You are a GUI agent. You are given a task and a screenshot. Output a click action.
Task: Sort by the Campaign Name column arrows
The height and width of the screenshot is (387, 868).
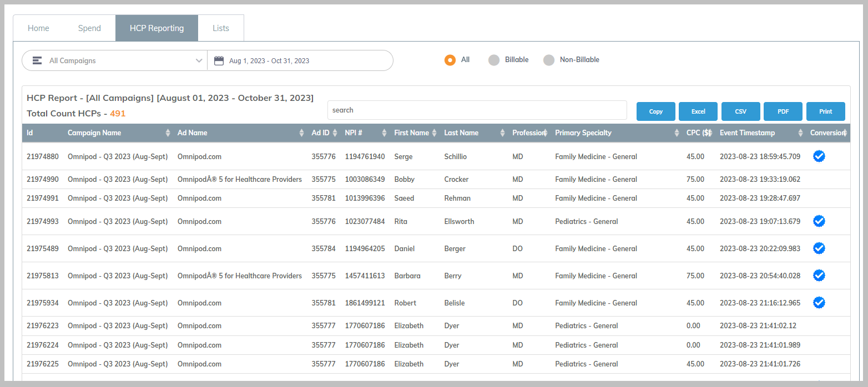(x=168, y=133)
